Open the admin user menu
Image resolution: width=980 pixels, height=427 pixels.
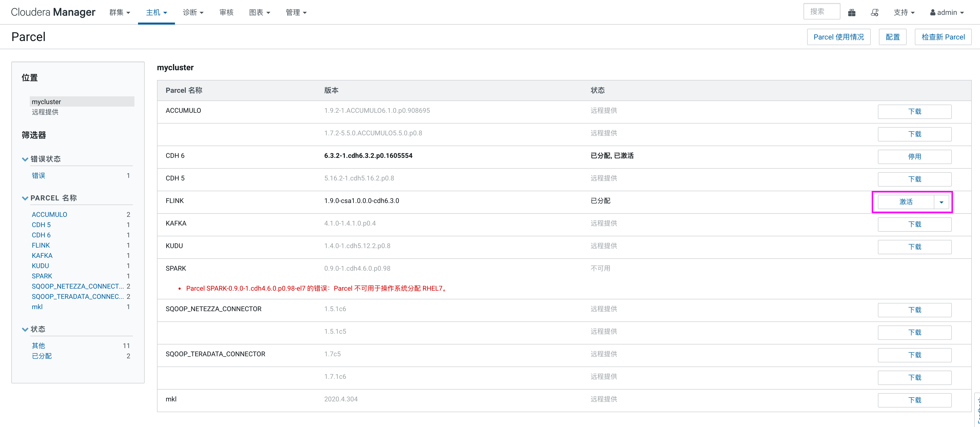point(947,13)
